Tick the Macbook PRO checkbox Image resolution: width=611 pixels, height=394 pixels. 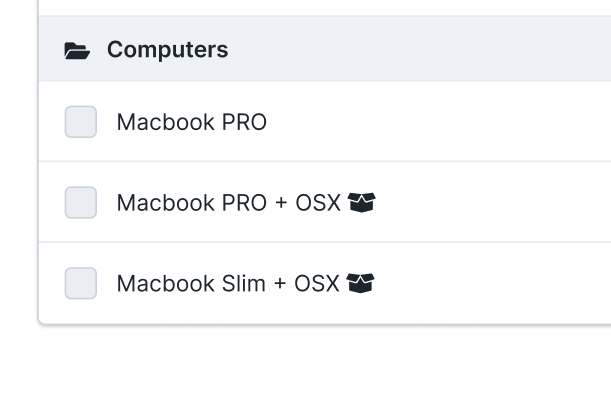click(81, 122)
